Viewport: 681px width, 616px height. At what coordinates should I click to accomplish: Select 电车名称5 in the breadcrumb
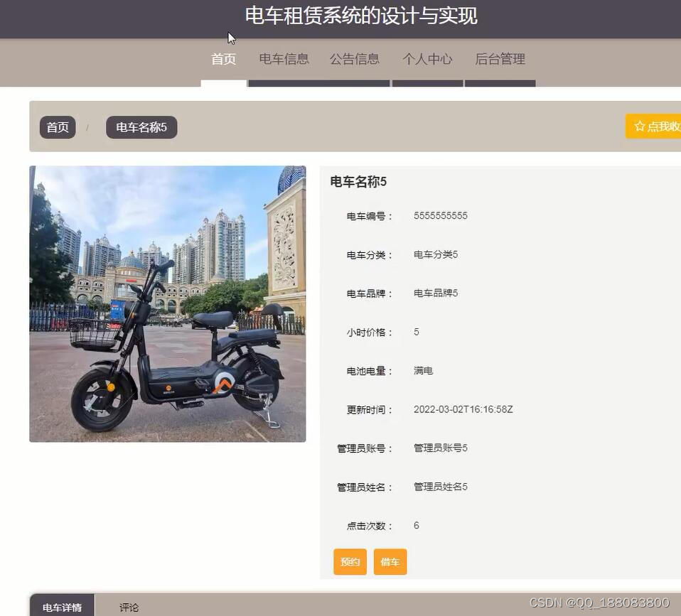[141, 127]
